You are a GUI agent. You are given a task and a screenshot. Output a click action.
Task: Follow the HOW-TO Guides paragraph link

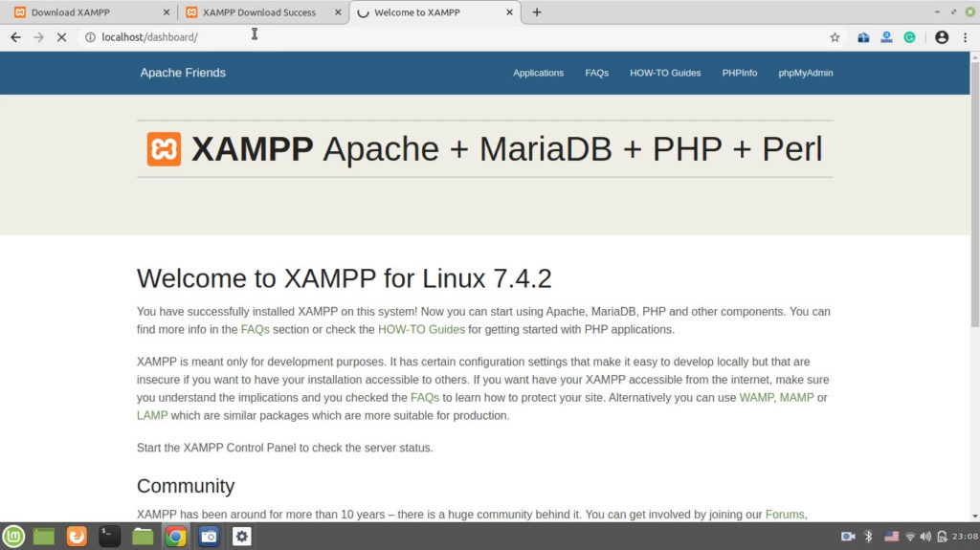tap(421, 329)
